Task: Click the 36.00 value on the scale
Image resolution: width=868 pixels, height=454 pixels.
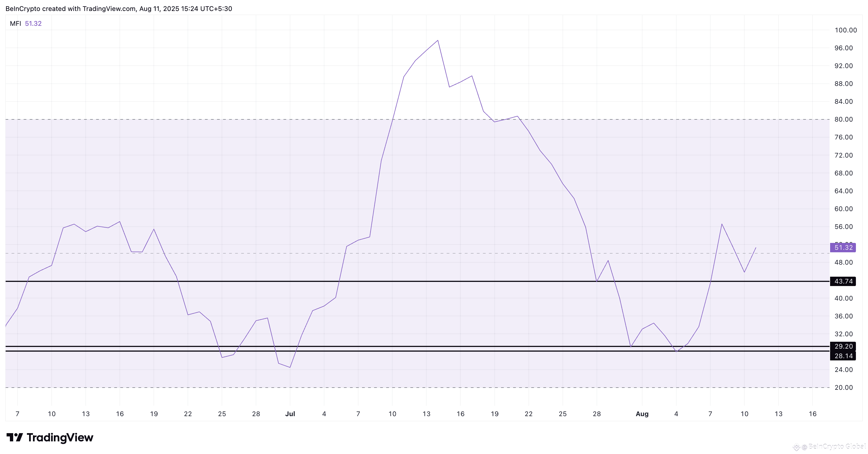Action: (843, 316)
